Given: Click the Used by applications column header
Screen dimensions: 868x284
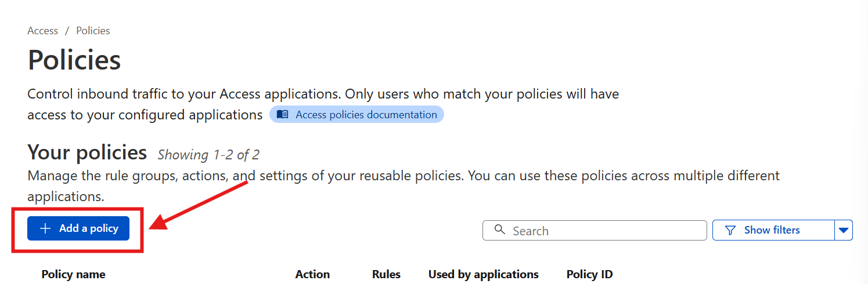Looking at the screenshot, I should pyautogui.click(x=483, y=274).
